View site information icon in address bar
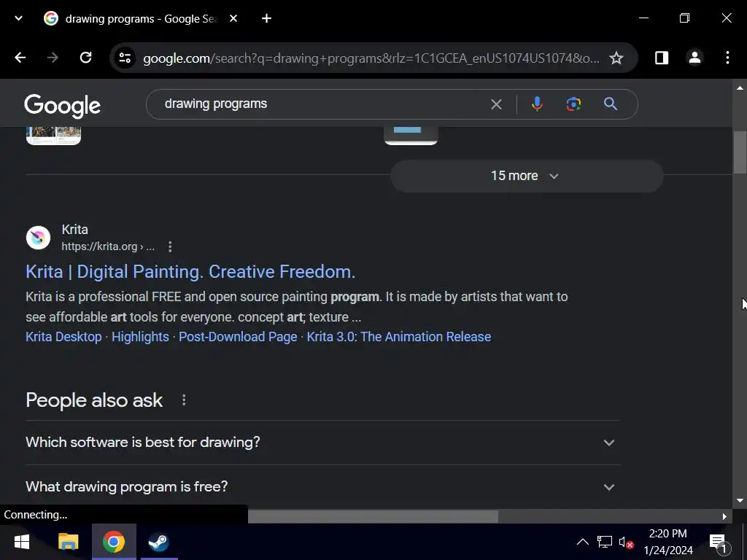747x560 pixels. tap(125, 58)
